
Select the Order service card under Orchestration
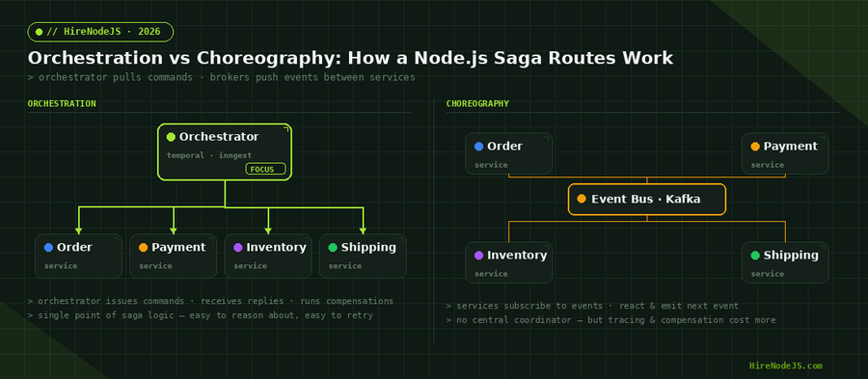click(78, 257)
